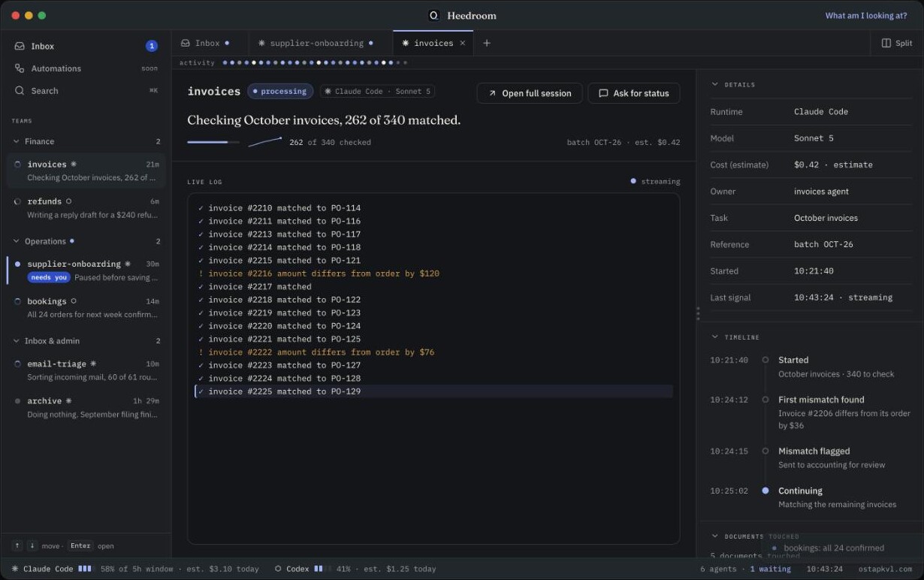Open Automations in the sidebar

pos(86,68)
